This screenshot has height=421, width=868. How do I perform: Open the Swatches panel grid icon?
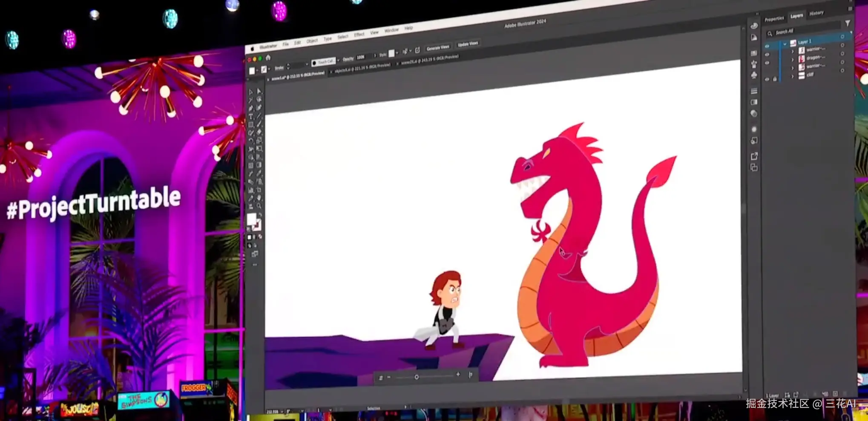point(754,53)
